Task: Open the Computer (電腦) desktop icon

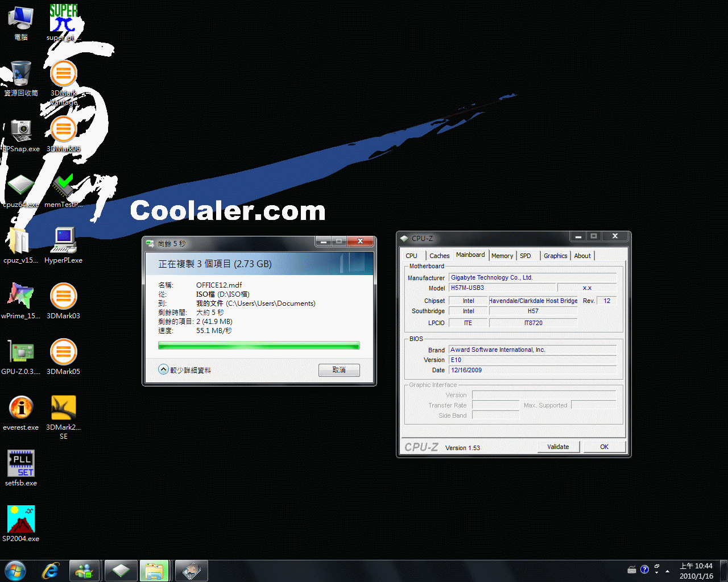Action: click(21, 22)
